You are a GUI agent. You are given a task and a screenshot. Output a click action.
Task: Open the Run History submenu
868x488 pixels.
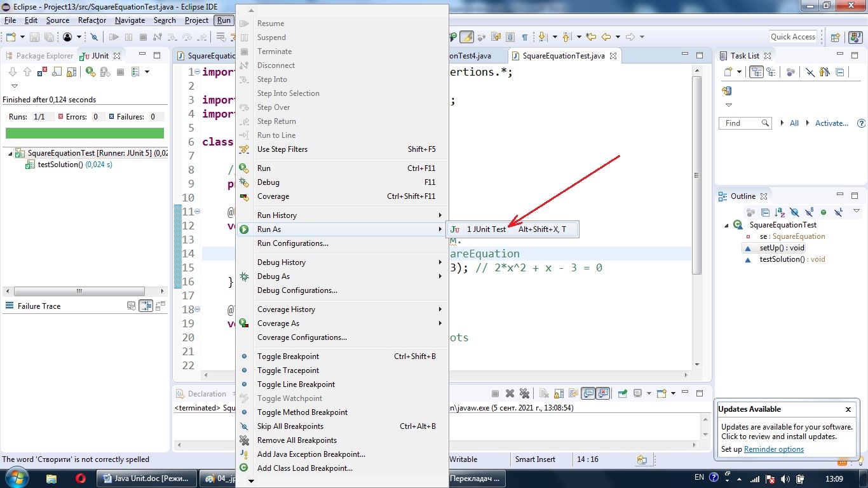coord(276,215)
